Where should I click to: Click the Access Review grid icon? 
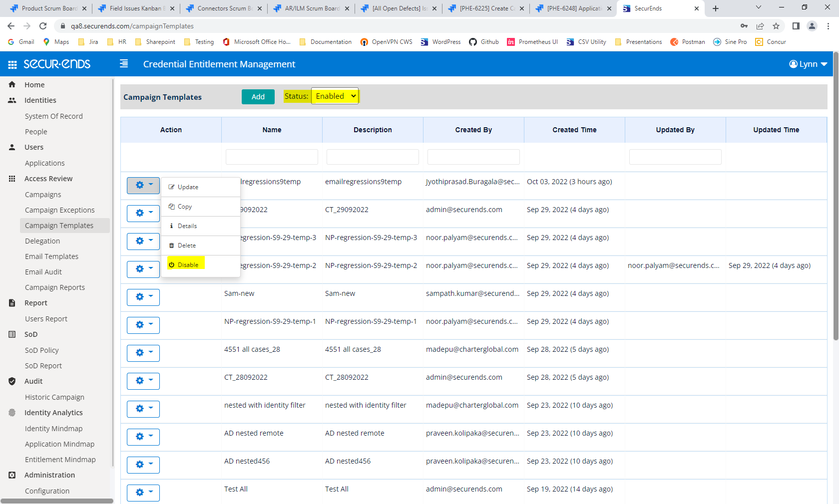tap(11, 178)
